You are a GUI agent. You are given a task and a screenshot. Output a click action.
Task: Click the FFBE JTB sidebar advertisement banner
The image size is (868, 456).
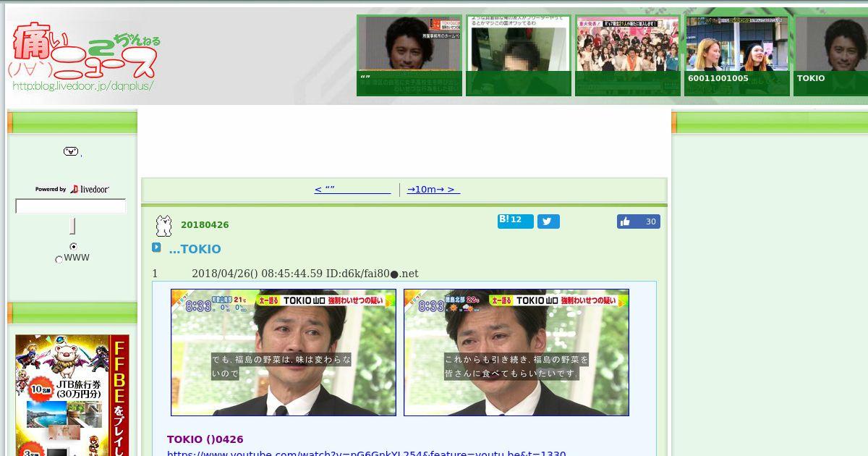point(72,395)
